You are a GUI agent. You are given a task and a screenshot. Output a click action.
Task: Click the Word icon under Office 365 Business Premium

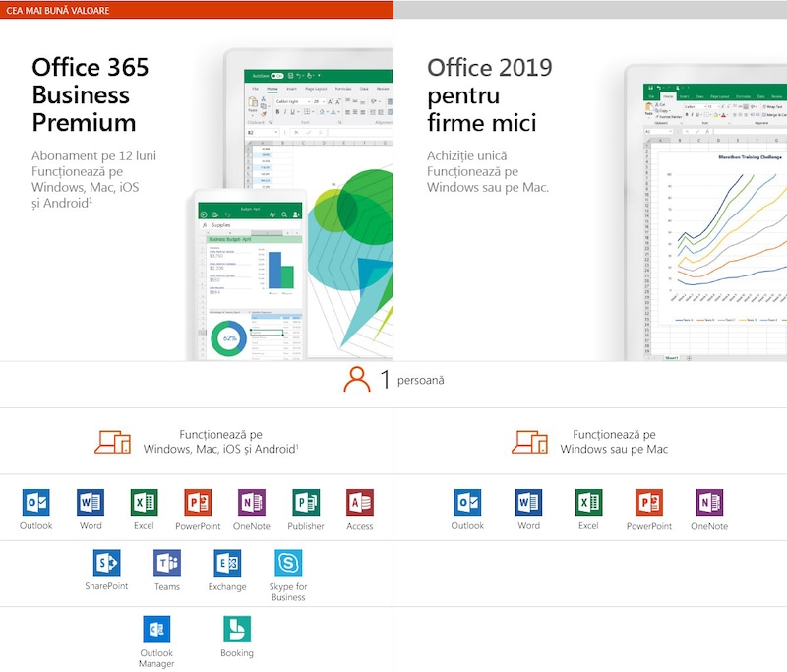pos(91,503)
